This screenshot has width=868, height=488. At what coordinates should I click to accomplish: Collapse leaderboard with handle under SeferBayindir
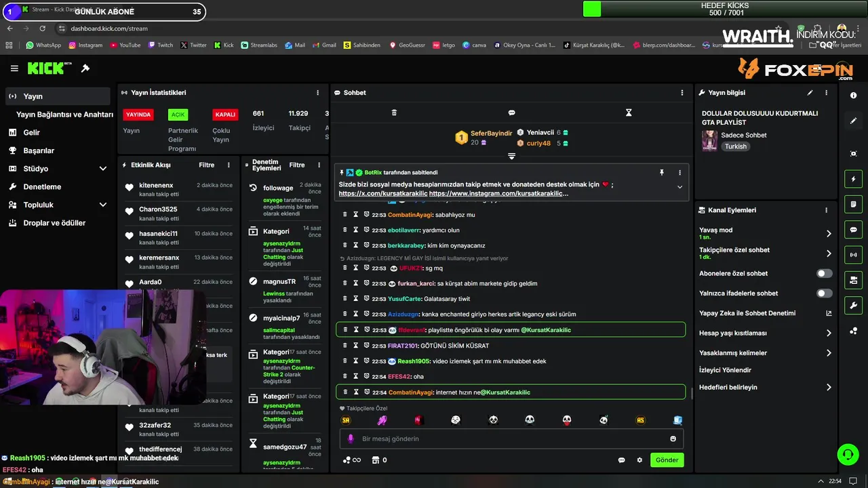pyautogui.click(x=511, y=157)
